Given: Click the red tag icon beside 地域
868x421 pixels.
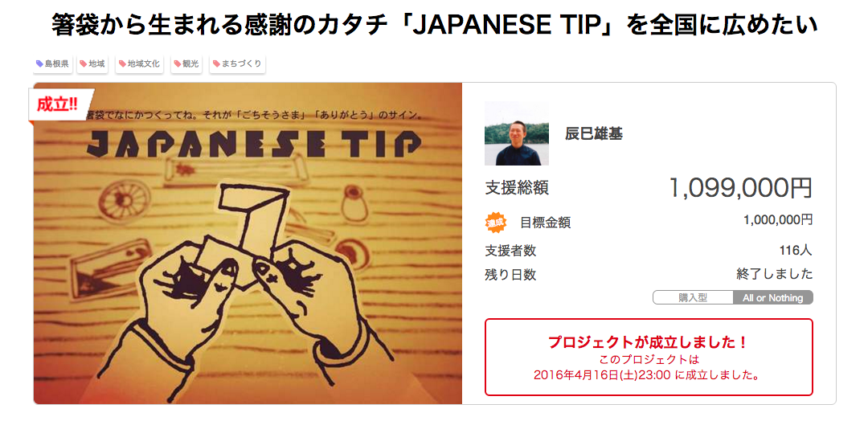Looking at the screenshot, I should pos(83,64).
